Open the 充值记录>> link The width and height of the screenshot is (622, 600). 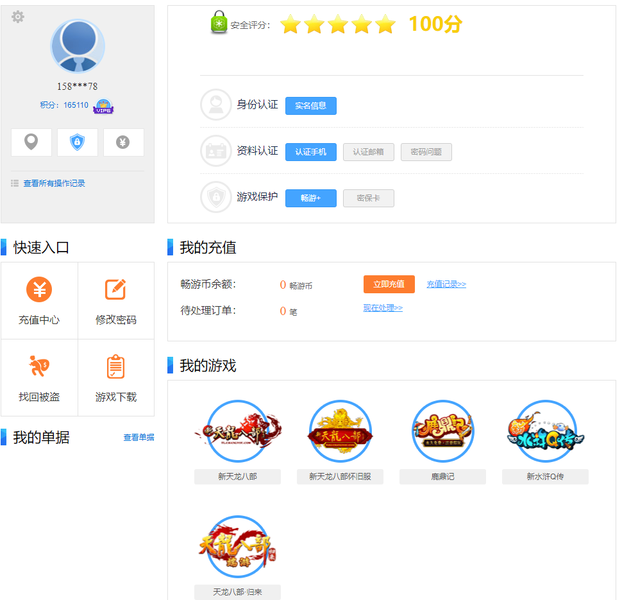pos(446,284)
